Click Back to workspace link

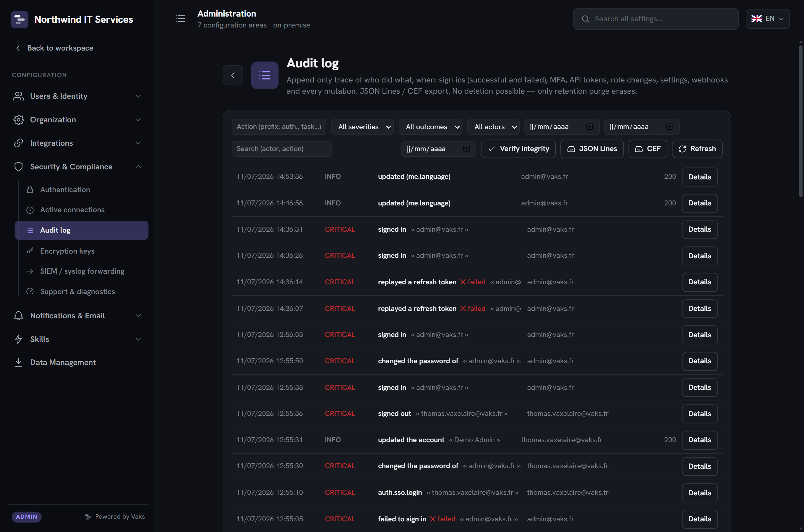(x=54, y=48)
